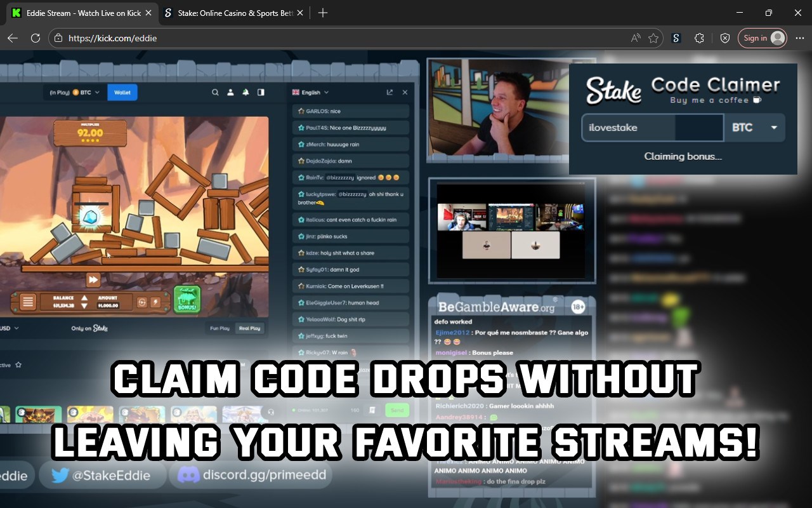
Task: Open the Read Aloud icon in address bar
Action: [636, 38]
